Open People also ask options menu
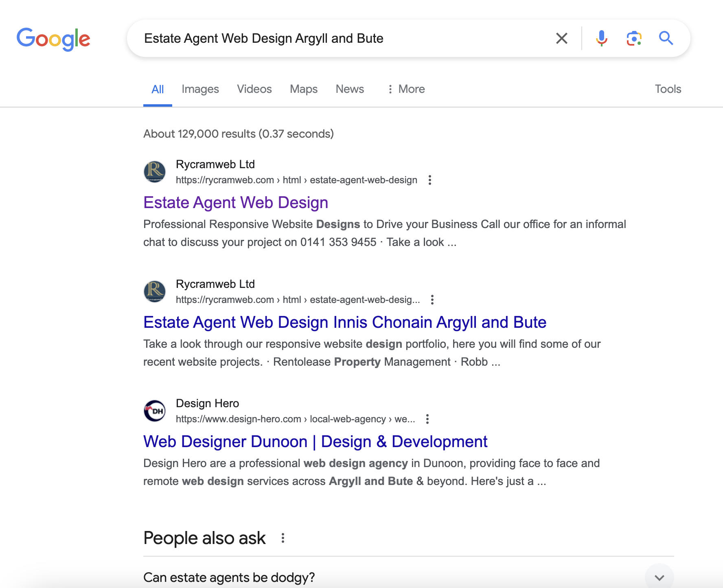 pos(283,538)
